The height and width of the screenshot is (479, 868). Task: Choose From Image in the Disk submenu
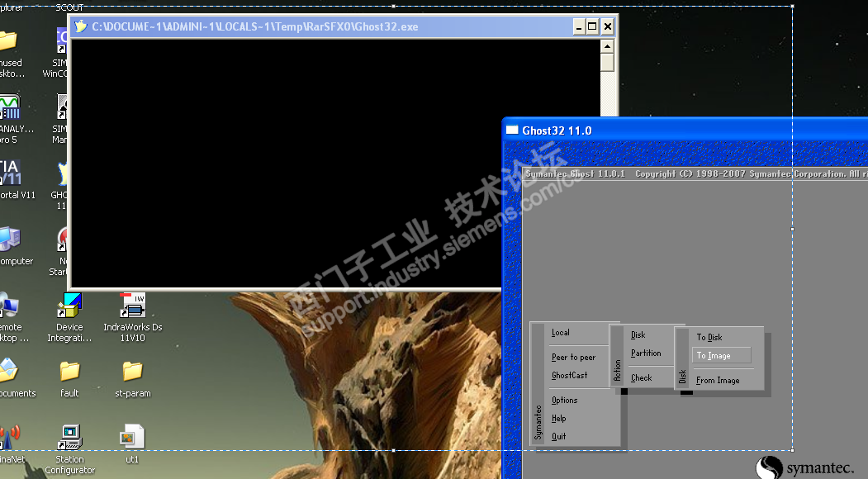click(718, 381)
